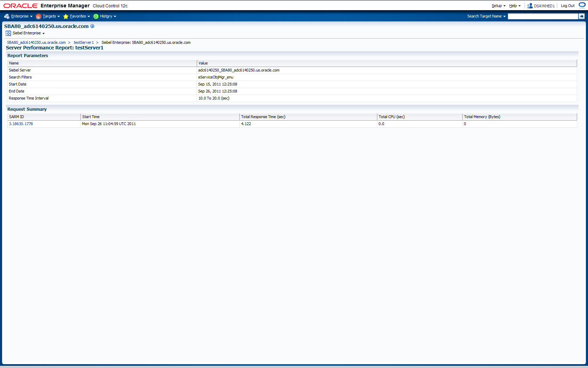
Task: Select the End Date value Sep 26, 2011
Action: [x=218, y=91]
